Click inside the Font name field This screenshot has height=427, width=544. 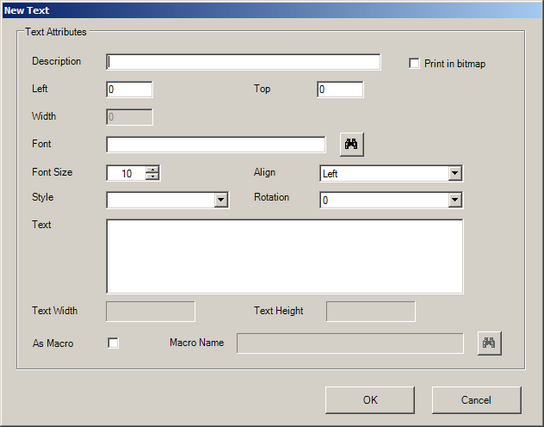click(216, 144)
